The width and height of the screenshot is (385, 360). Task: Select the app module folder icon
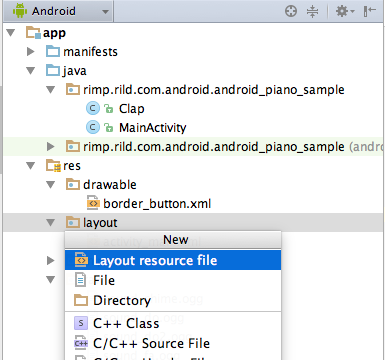[33, 33]
